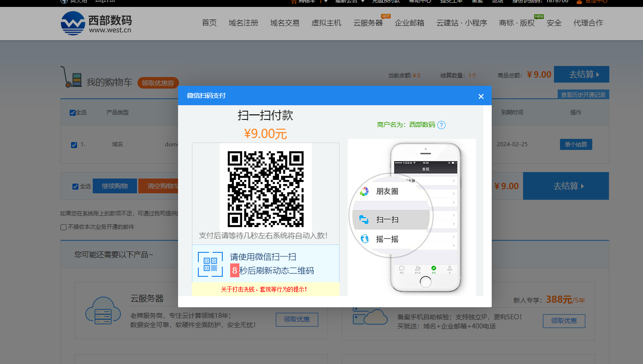Click the 我的购物车 heading
The width and height of the screenshot is (643, 364).
[x=109, y=83]
